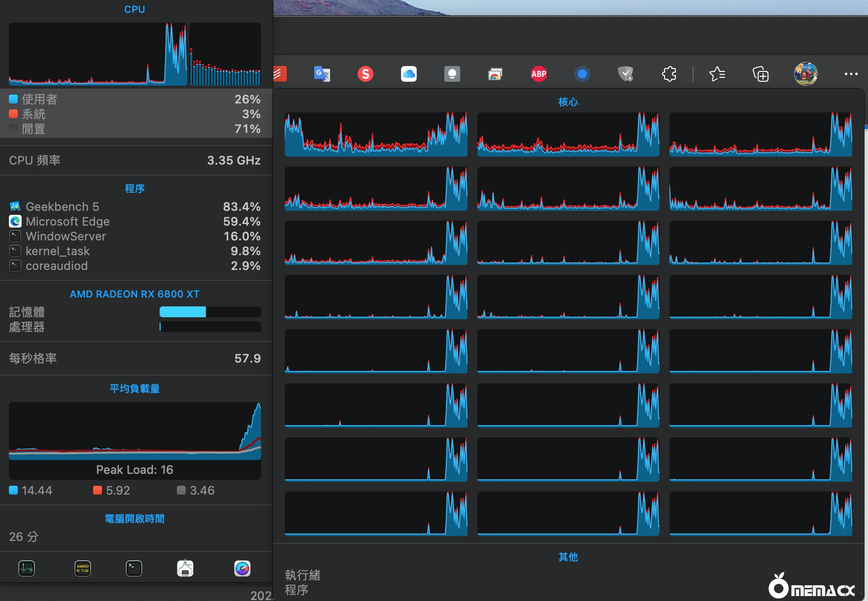The height and width of the screenshot is (601, 868).
Task: Open Activity Monitor from the bottom icon row
Action: 27,568
